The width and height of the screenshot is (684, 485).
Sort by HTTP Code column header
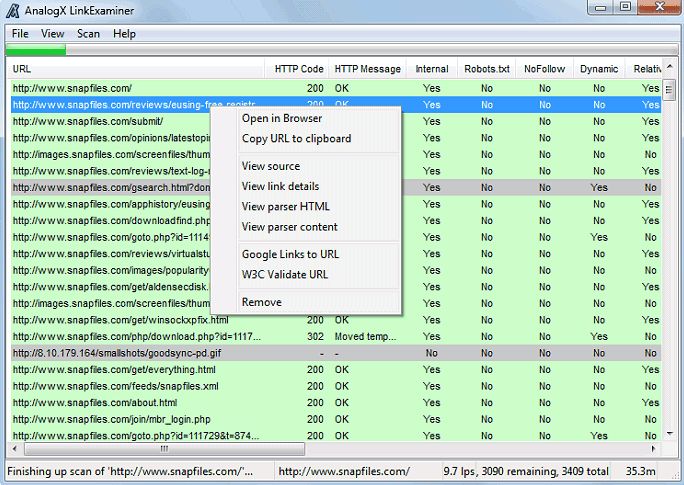tap(297, 69)
